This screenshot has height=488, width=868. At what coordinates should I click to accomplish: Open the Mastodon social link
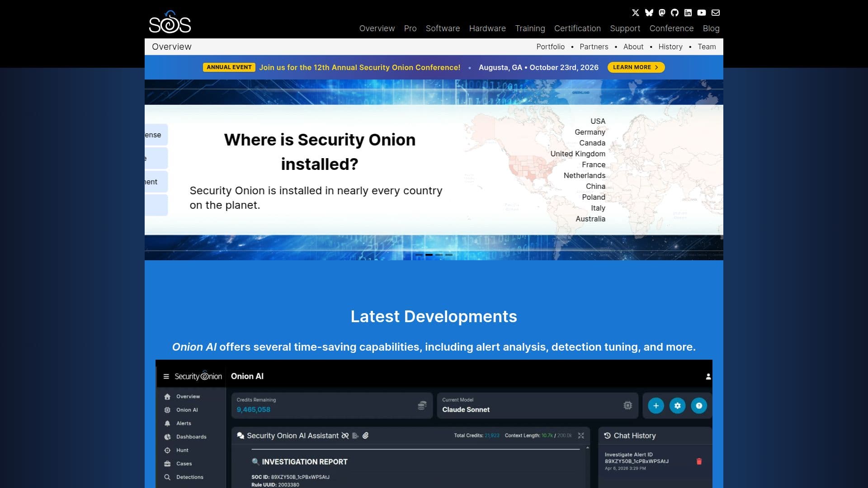pos(662,13)
